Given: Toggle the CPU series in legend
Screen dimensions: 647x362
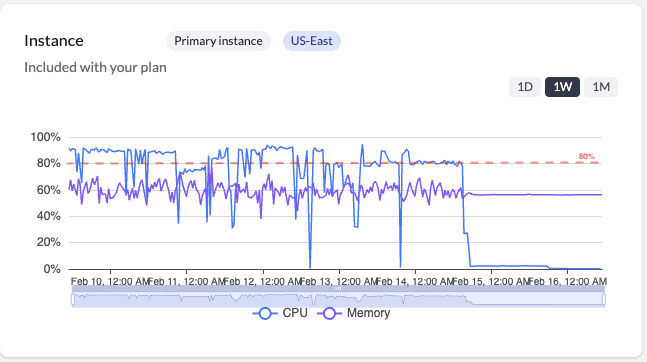Looking at the screenshot, I should tap(280, 313).
